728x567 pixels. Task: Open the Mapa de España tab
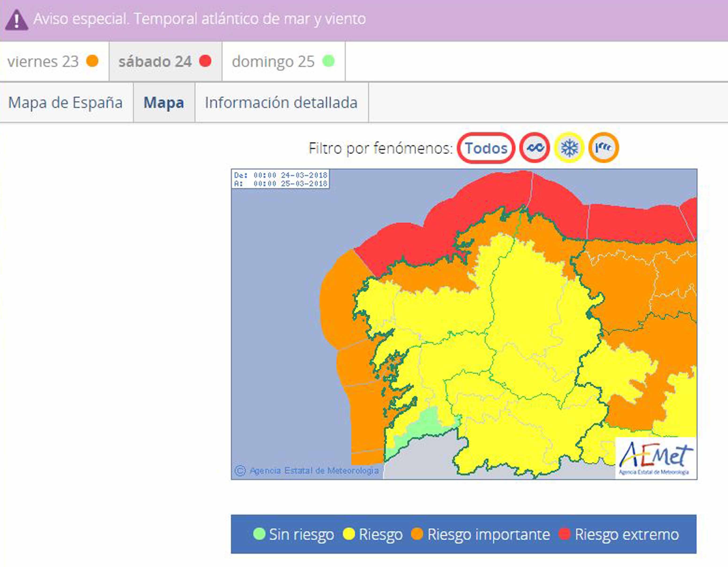(x=65, y=103)
